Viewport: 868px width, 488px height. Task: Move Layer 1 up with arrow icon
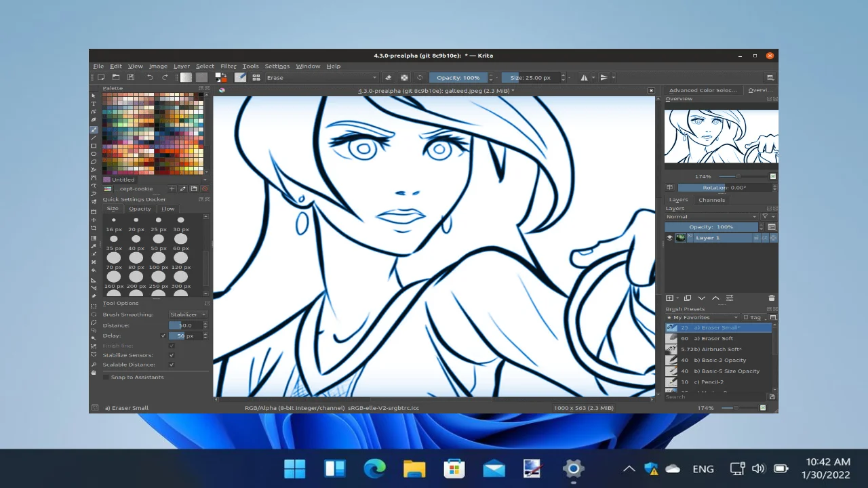tap(715, 298)
